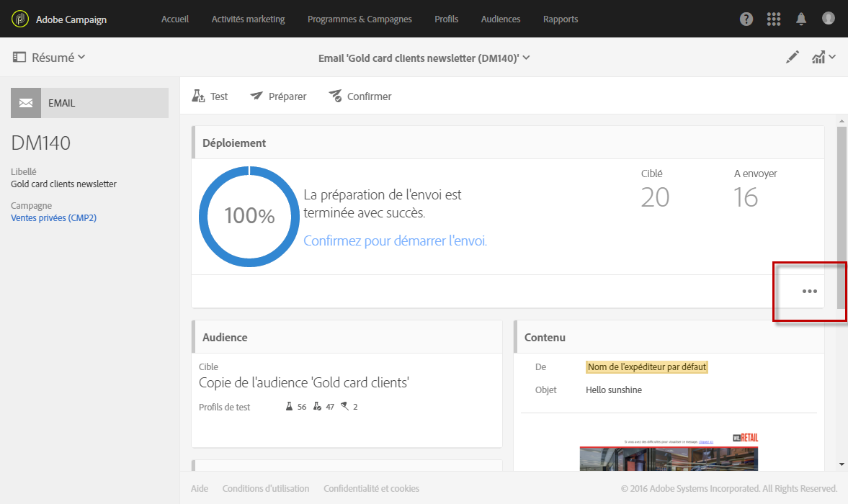
Task: Go to the Accueil menu
Action: pos(175,19)
